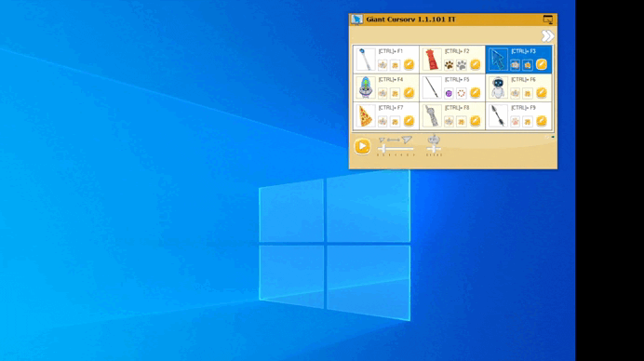Select the robot cursor for CTRL+F6
644x361 pixels.
pos(498,87)
